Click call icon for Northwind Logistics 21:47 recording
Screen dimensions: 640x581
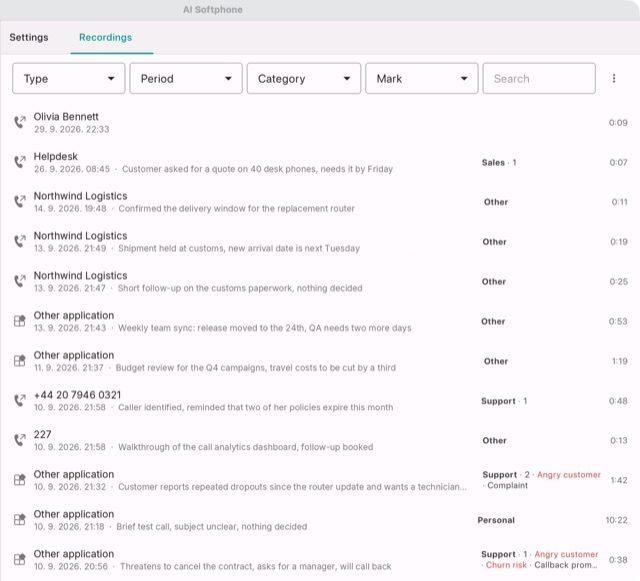(20, 281)
